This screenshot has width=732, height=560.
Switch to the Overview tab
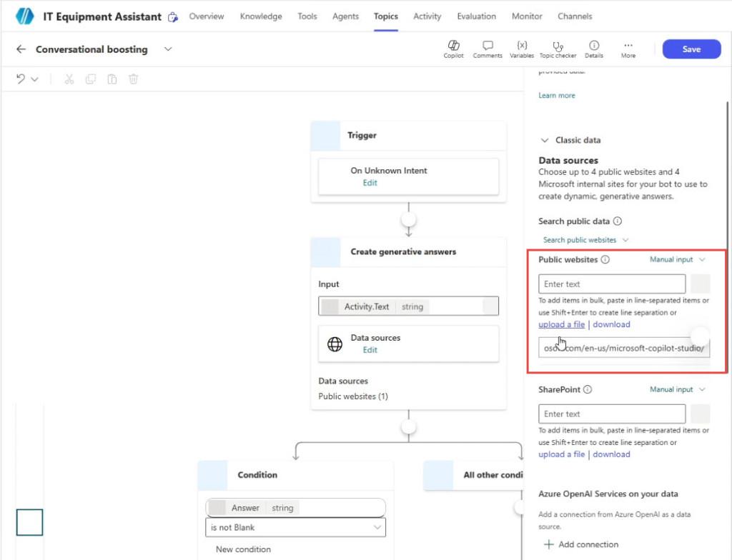pos(207,16)
